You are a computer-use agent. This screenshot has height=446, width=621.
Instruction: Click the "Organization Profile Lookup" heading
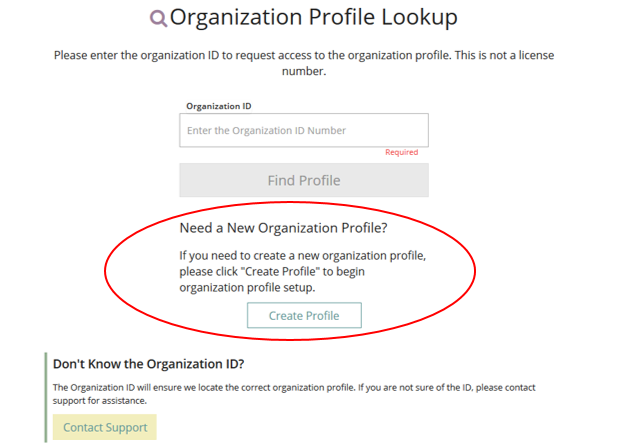pyautogui.click(x=313, y=17)
